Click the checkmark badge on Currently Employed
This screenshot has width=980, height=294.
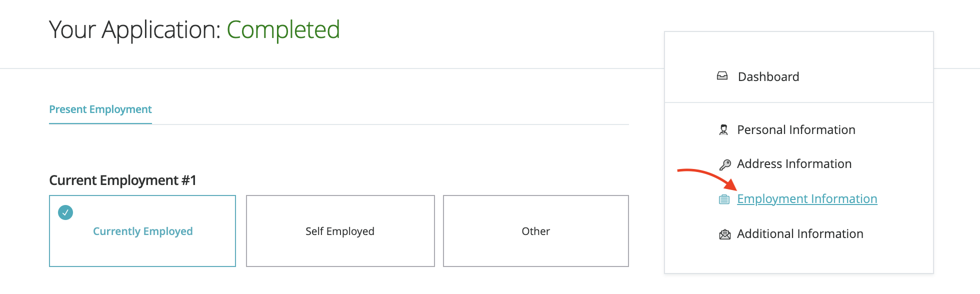pos(65,212)
